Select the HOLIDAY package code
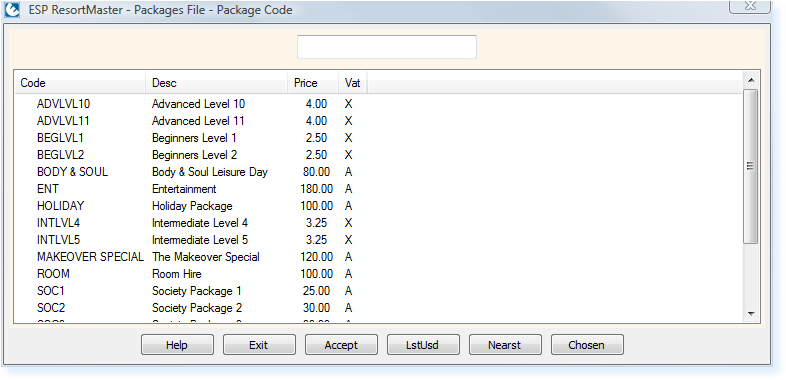This screenshot has width=786, height=380. [x=60, y=206]
